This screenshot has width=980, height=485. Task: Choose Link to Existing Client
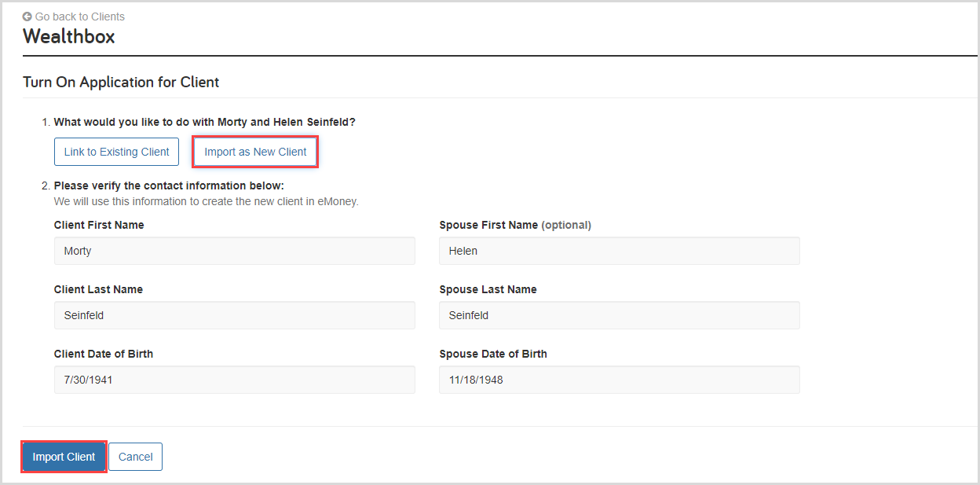point(116,152)
